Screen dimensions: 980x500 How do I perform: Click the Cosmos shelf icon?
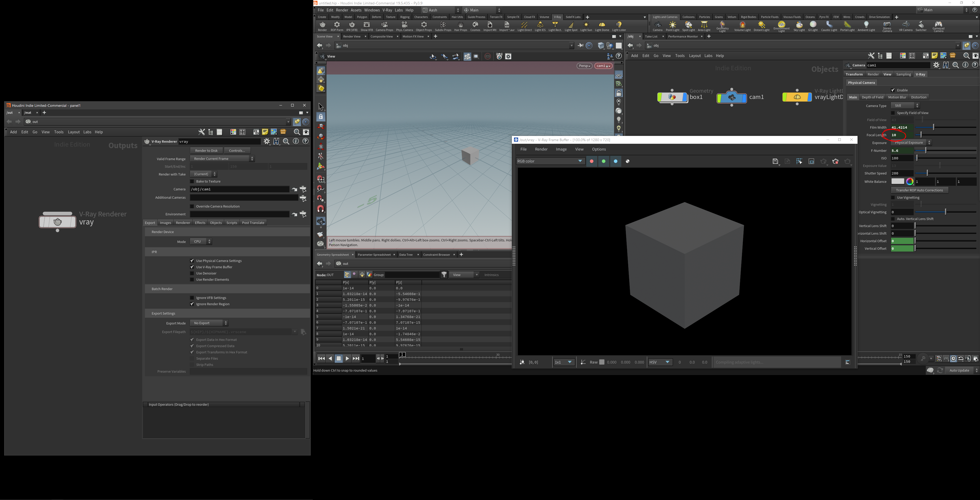pyautogui.click(x=475, y=26)
